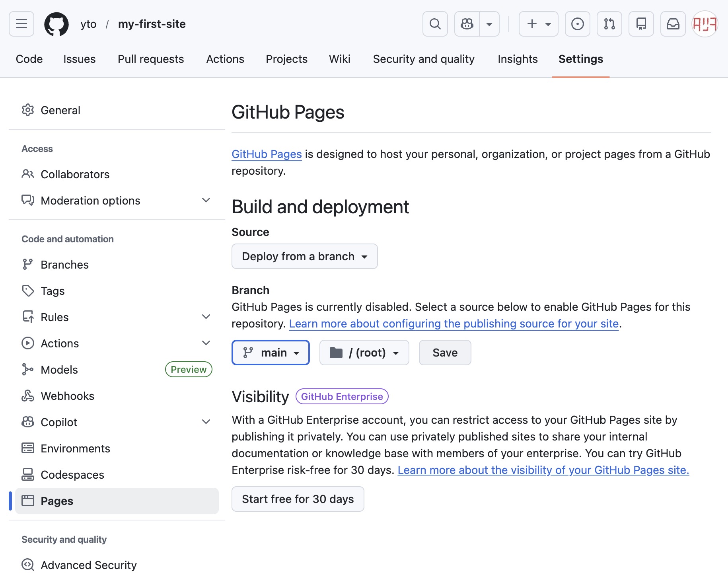Viewport: 728px width, 573px height.
Task: Open the hamburger navigation menu
Action: coord(21,24)
